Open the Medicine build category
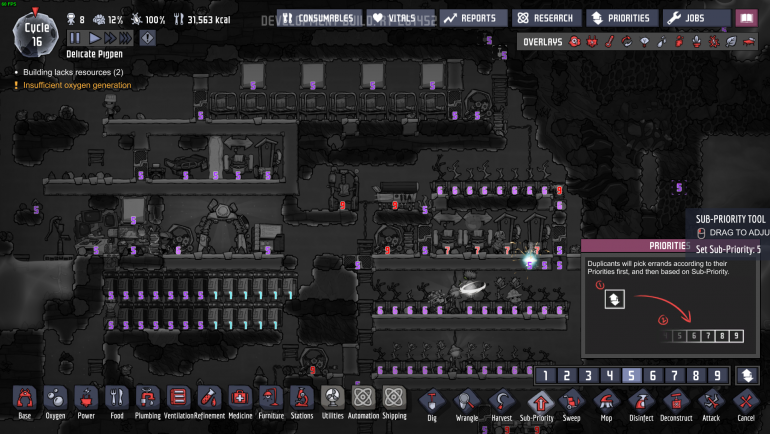 click(240, 403)
